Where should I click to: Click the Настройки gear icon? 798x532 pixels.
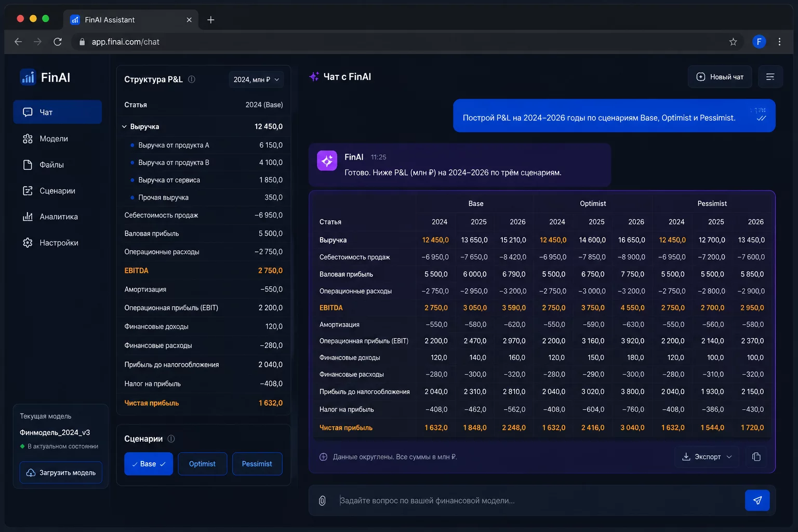[x=28, y=243]
